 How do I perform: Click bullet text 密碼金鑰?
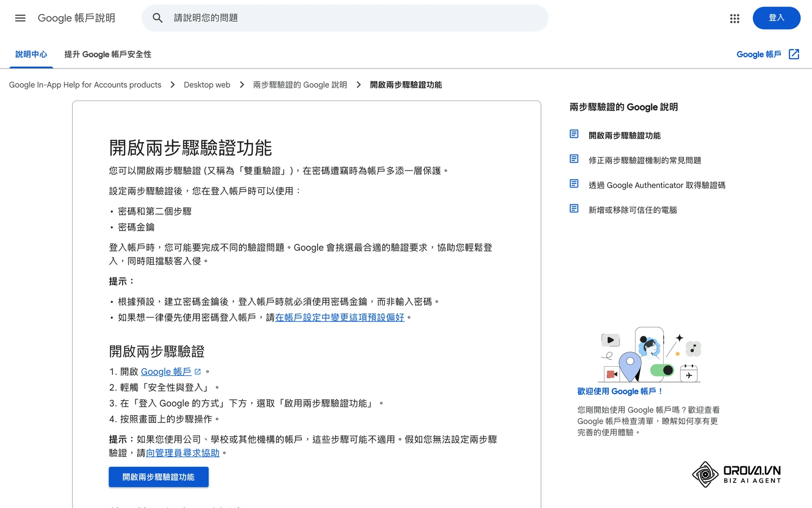pyautogui.click(x=136, y=227)
